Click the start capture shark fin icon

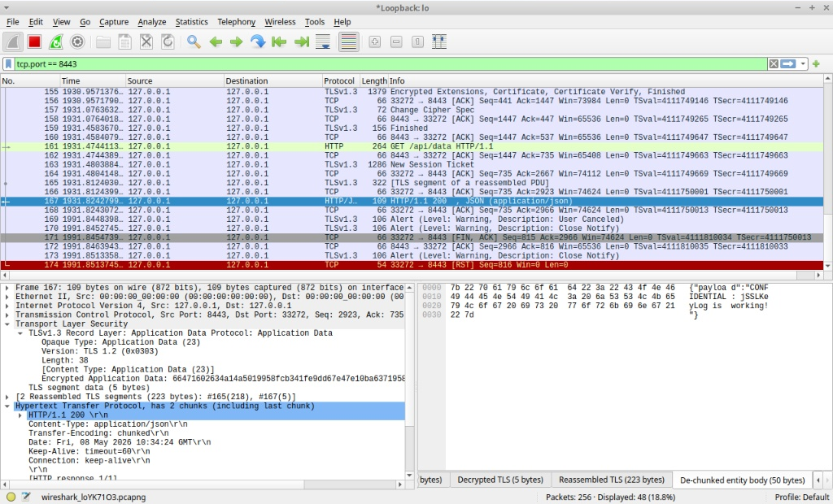[13, 42]
